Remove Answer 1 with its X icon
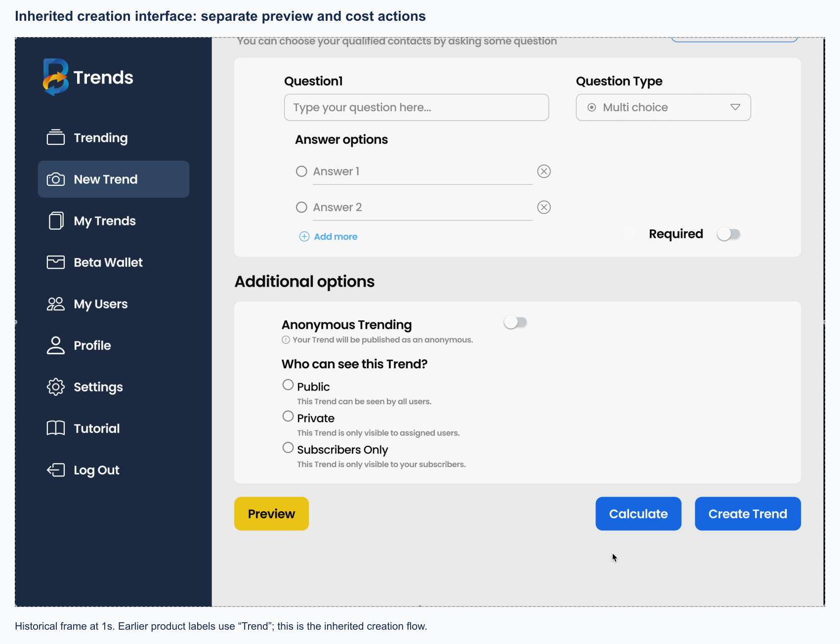The width and height of the screenshot is (840, 644). [x=544, y=171]
